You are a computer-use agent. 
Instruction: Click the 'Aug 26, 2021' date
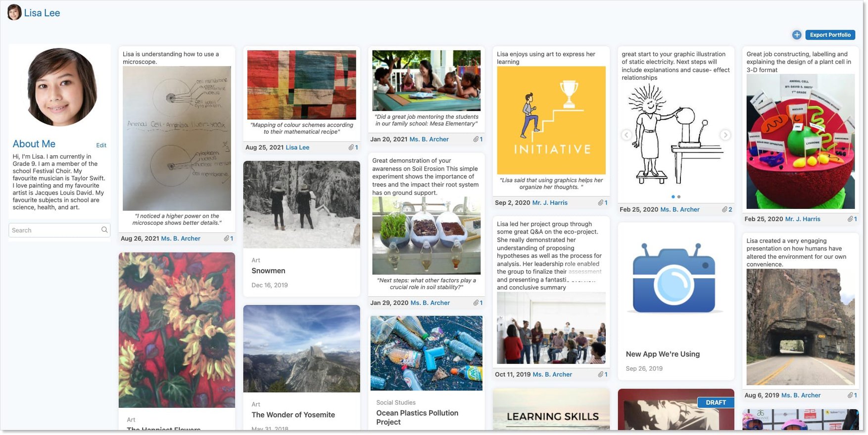coord(140,239)
